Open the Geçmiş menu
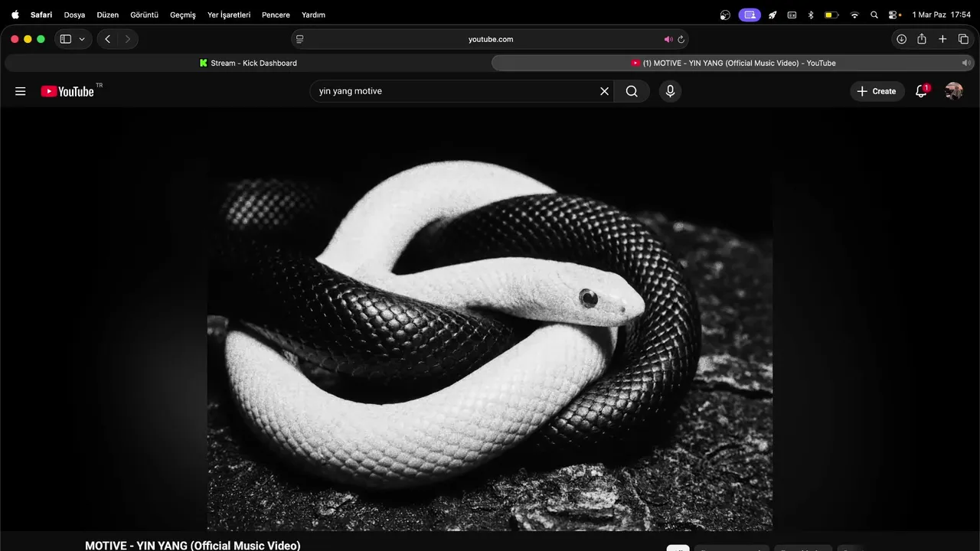This screenshot has width=980, height=551. (183, 15)
